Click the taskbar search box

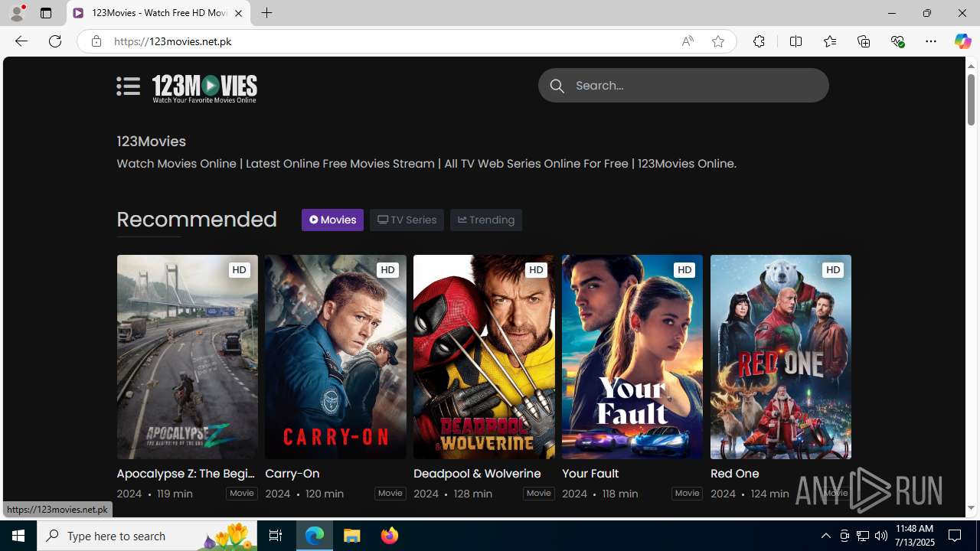point(147,536)
